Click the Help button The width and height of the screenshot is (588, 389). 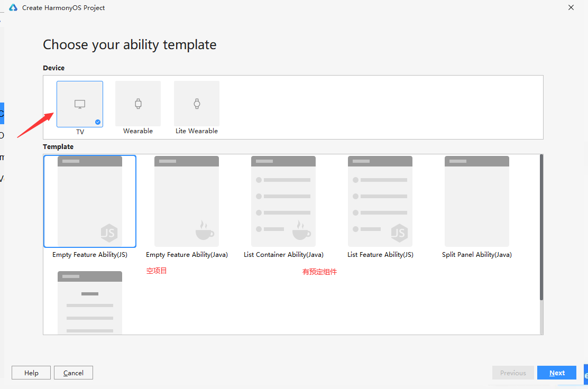pos(31,373)
